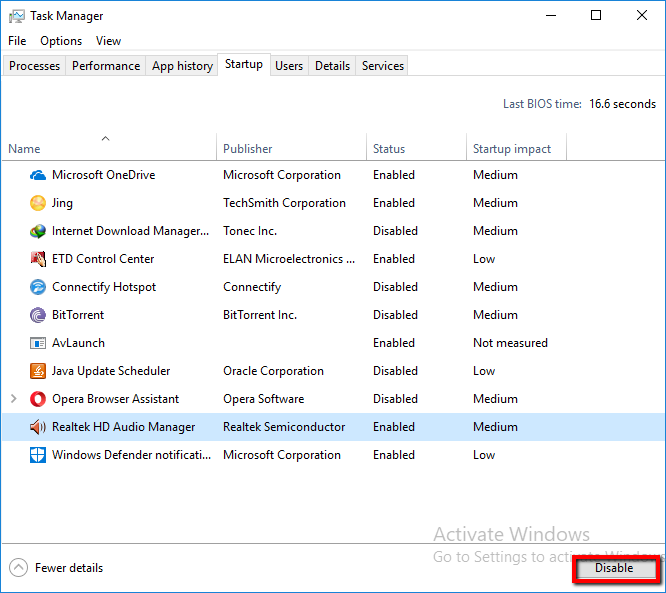Screen dimensions: 666x593
Task: Select Internet Download Manager entry name
Action: (130, 231)
